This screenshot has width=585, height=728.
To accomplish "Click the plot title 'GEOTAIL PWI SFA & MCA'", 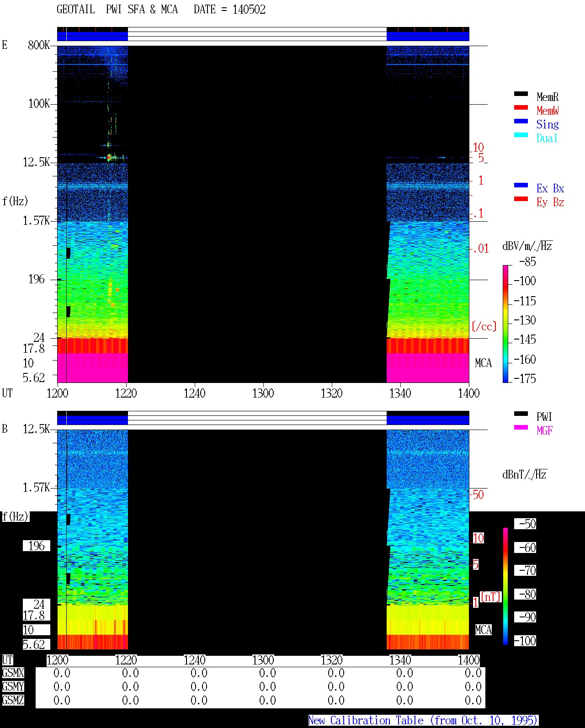I will 117,10.
